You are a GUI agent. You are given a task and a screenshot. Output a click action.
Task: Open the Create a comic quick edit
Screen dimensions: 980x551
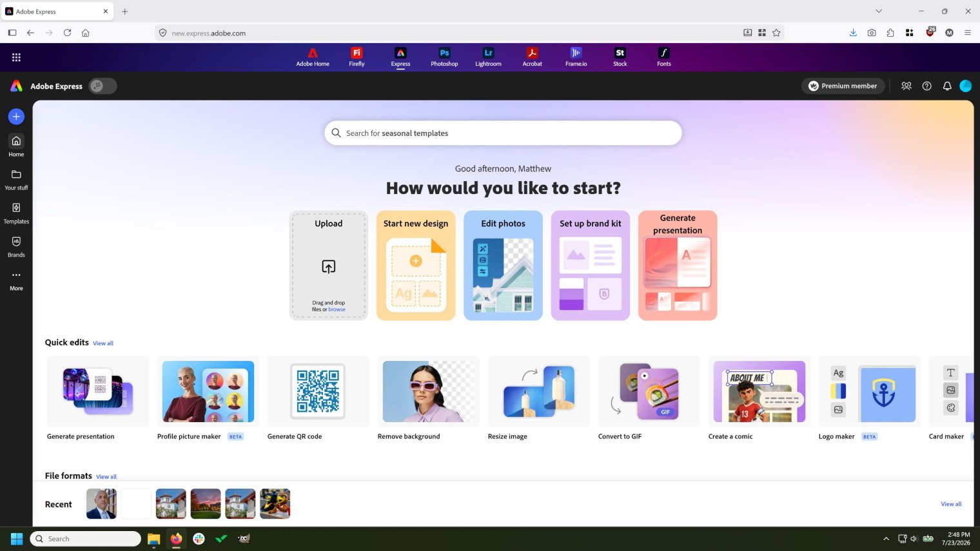(x=759, y=391)
